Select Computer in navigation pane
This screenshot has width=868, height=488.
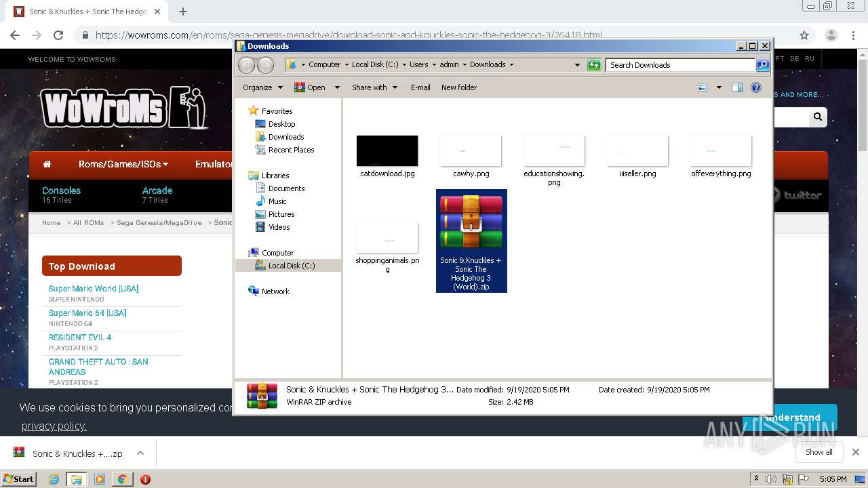coord(271,253)
